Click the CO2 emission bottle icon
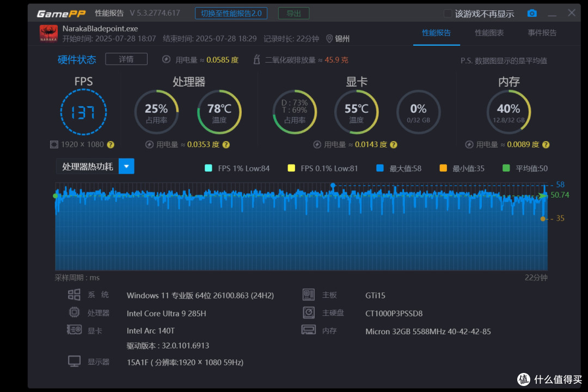Image resolution: width=588 pixels, height=392 pixels. (257, 60)
